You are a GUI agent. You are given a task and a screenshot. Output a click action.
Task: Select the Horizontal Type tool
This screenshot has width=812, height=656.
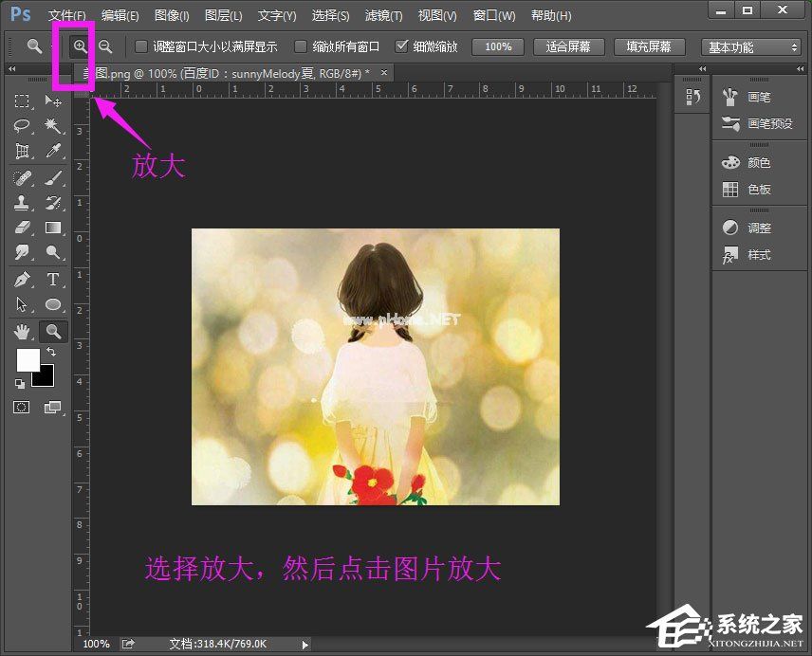click(x=50, y=278)
